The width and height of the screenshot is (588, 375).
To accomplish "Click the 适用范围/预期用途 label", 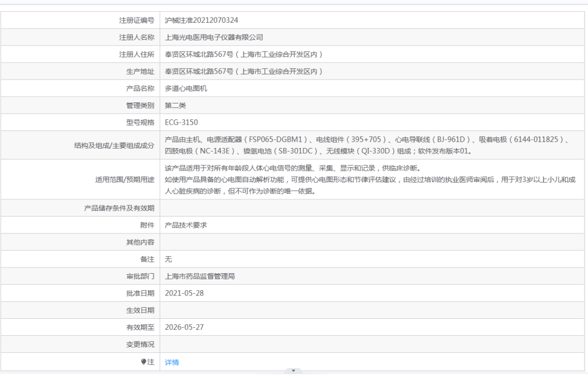I will [x=125, y=179].
